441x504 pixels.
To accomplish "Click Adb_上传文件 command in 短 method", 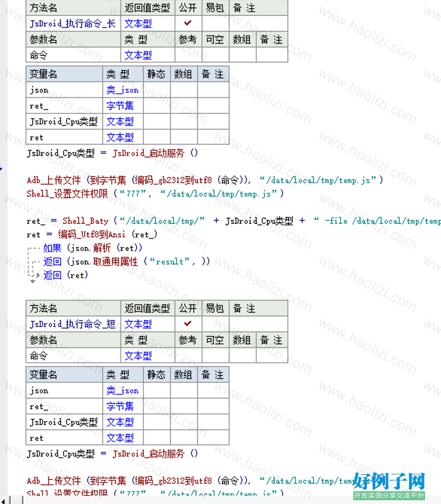I will click(x=54, y=481).
